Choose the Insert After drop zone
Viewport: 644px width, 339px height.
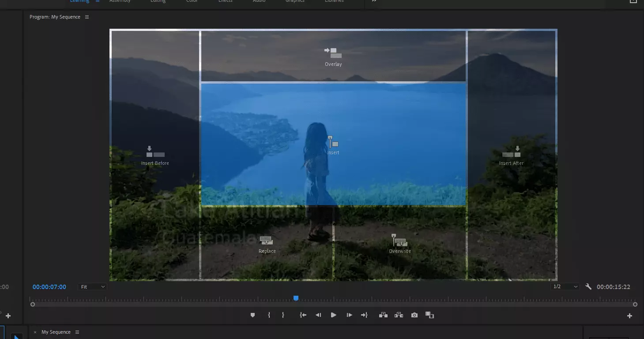pos(511,155)
